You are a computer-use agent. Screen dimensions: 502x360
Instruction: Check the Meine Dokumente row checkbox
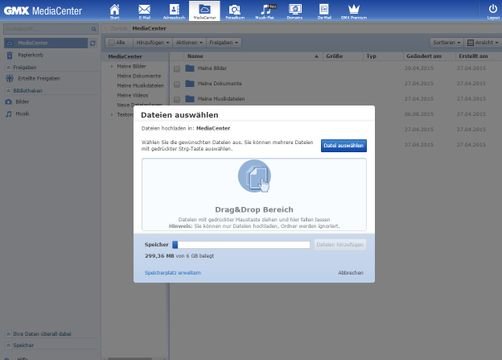(177, 84)
